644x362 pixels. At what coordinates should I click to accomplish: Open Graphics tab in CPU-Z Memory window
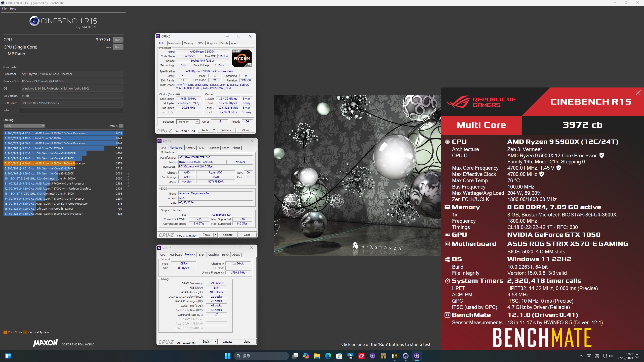click(x=213, y=255)
